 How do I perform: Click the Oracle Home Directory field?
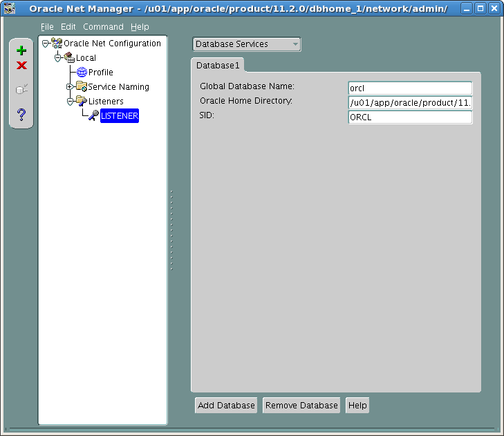tap(410, 102)
